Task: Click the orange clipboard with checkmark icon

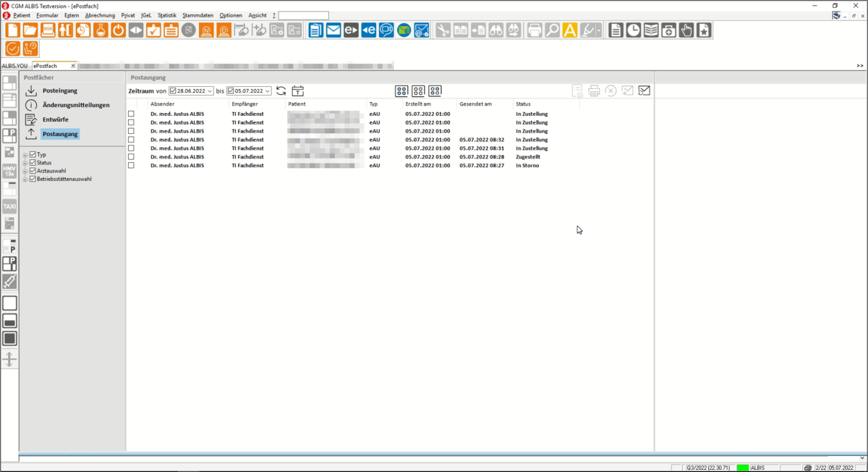Action: [x=153, y=30]
